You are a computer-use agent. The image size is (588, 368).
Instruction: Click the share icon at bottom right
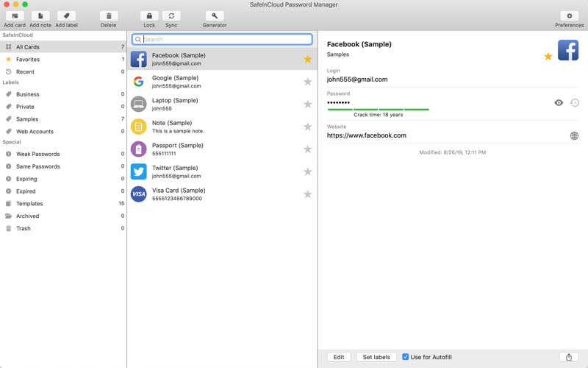click(x=569, y=357)
